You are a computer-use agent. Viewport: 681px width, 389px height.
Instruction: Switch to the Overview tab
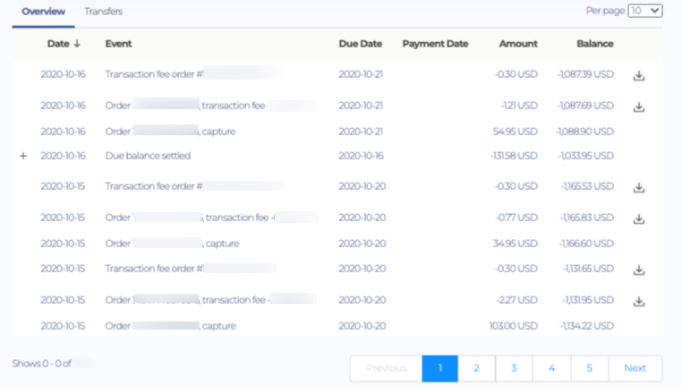pyautogui.click(x=43, y=12)
